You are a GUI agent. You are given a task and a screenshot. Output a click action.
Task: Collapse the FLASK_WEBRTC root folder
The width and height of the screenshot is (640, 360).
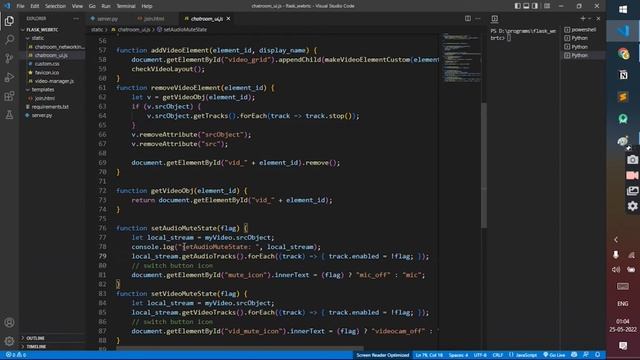42,30
